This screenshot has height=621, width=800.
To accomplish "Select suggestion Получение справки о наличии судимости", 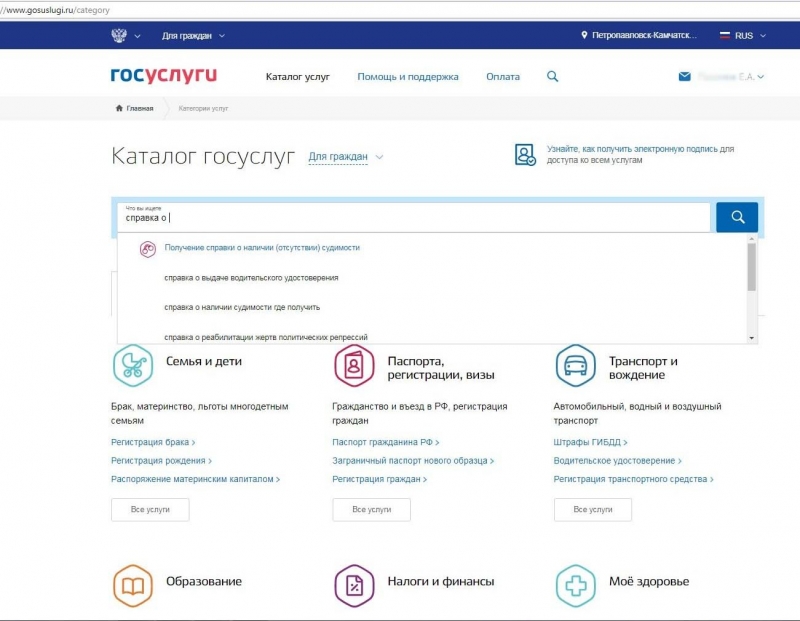I will (262, 247).
